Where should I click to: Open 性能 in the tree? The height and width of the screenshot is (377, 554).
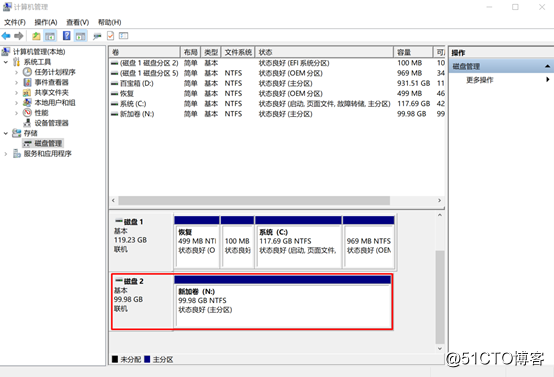point(41,113)
